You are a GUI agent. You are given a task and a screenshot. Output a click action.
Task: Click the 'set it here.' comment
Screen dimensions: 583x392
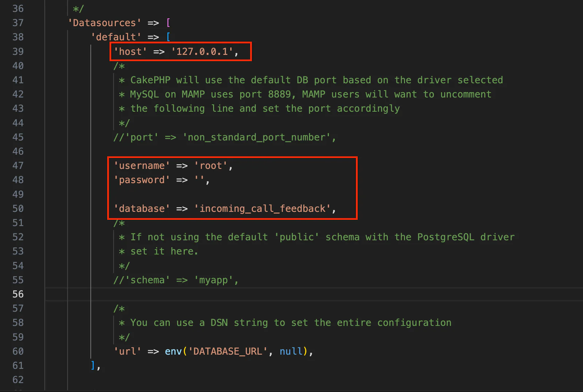click(159, 251)
